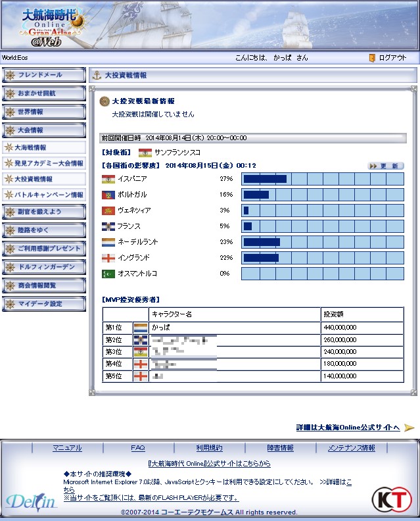Click the 第2位 row France flag
This screenshot has height=521, width=420.
(x=141, y=340)
